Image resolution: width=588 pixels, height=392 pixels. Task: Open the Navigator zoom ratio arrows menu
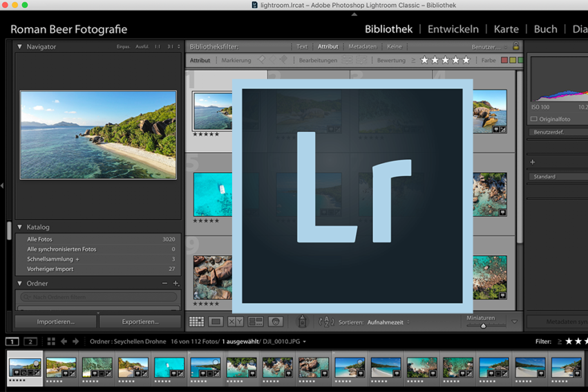[178, 46]
